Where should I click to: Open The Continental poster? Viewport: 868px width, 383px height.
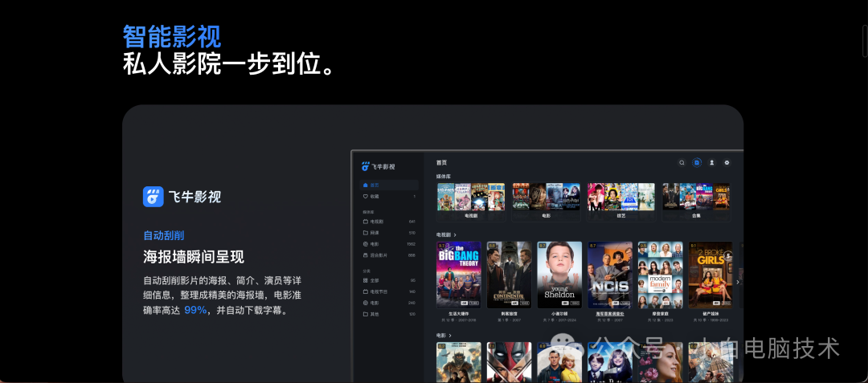(x=509, y=275)
